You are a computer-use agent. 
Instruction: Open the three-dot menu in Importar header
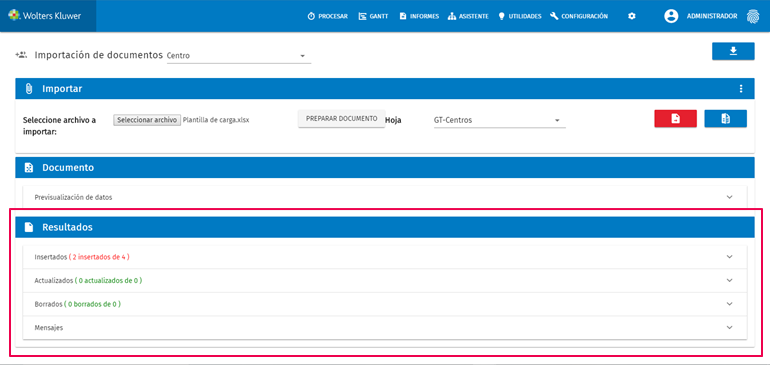click(741, 89)
